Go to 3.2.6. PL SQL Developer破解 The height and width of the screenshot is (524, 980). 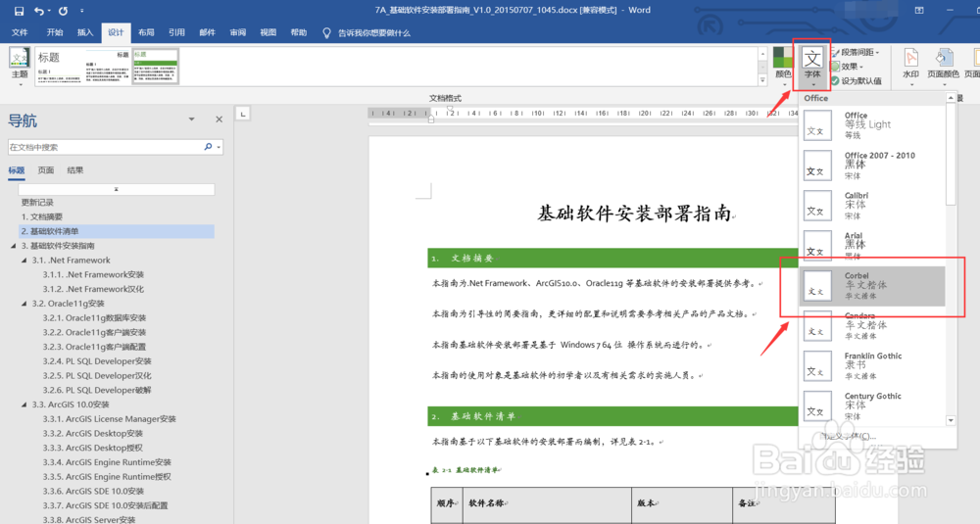tap(97, 390)
